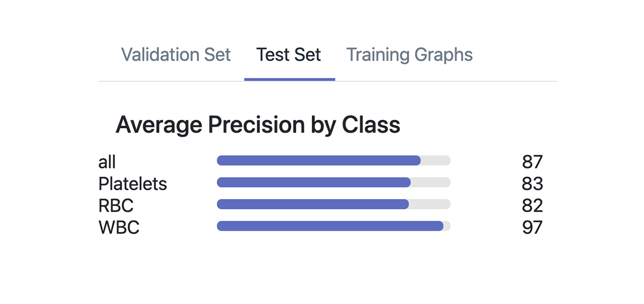Click the gray unfilled end of Platelets bar

431,183
